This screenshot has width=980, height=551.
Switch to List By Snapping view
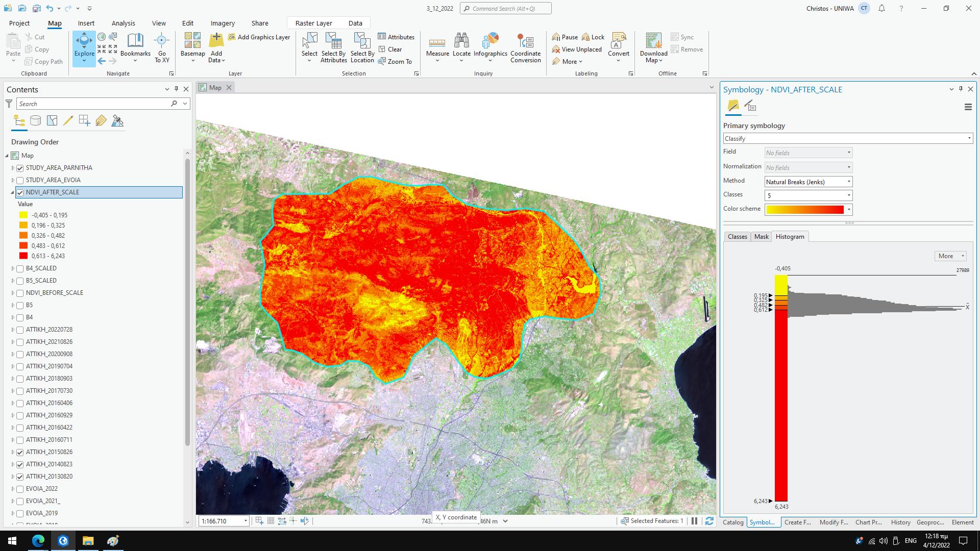85,121
